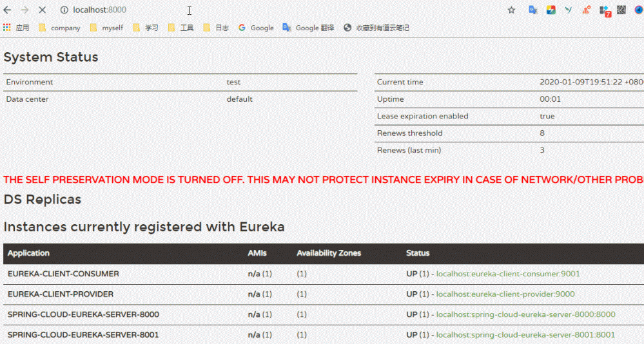Open the teal bird extension
Image resolution: width=644 pixels, height=344 pixels.
pyautogui.click(x=569, y=10)
